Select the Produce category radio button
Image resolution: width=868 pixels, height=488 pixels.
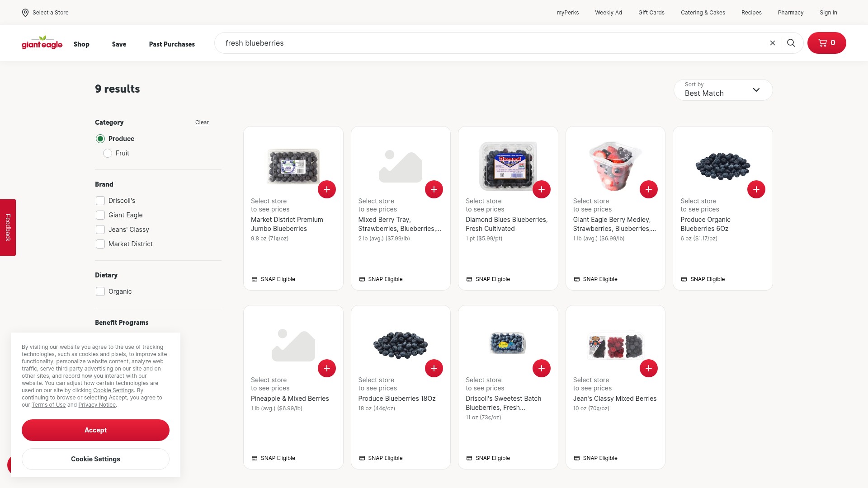pos(100,139)
